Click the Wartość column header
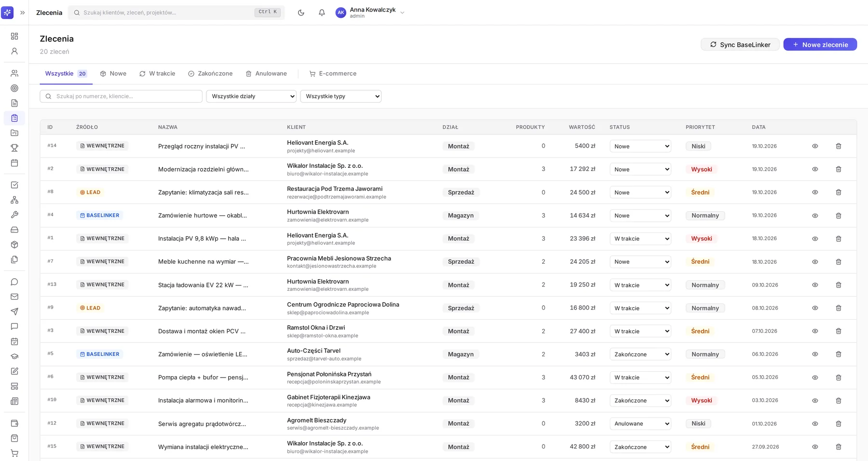The height and width of the screenshot is (461, 868). tap(582, 127)
